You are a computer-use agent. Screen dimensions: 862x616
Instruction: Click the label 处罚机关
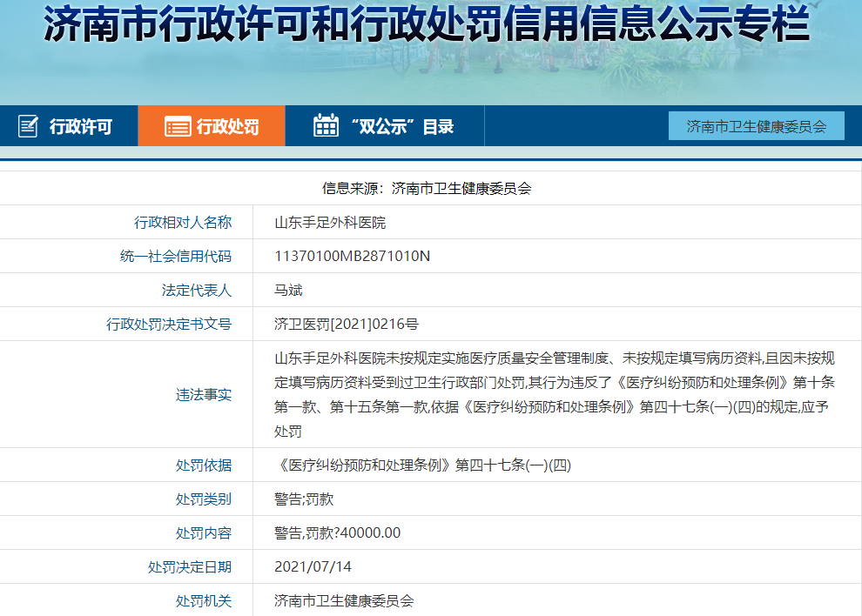[204, 601]
